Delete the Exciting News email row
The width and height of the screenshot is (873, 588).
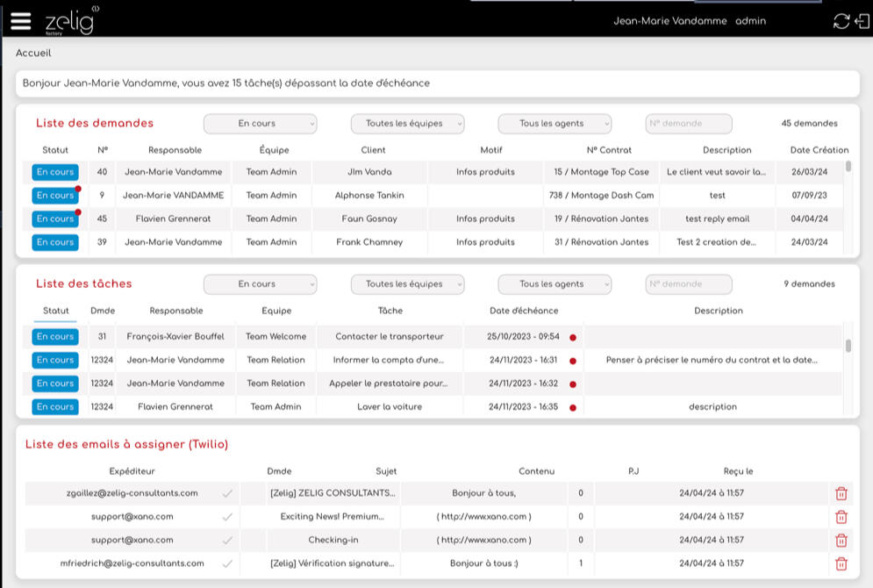pyautogui.click(x=841, y=517)
